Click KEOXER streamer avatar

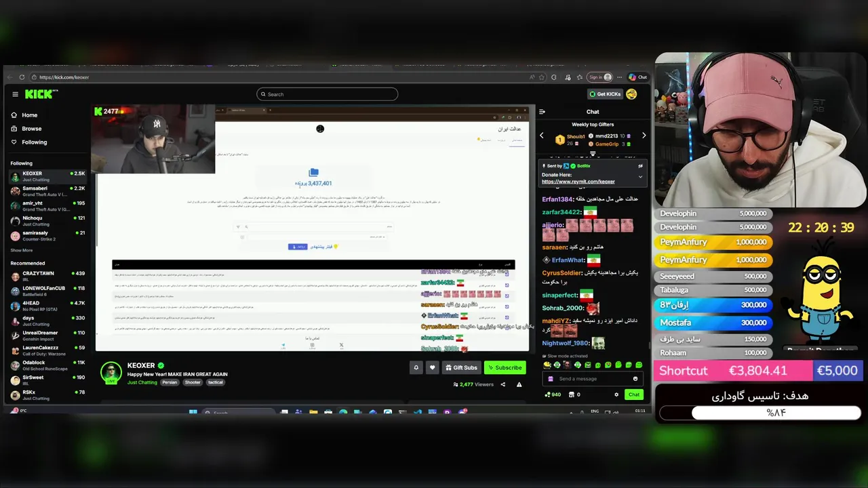point(111,373)
